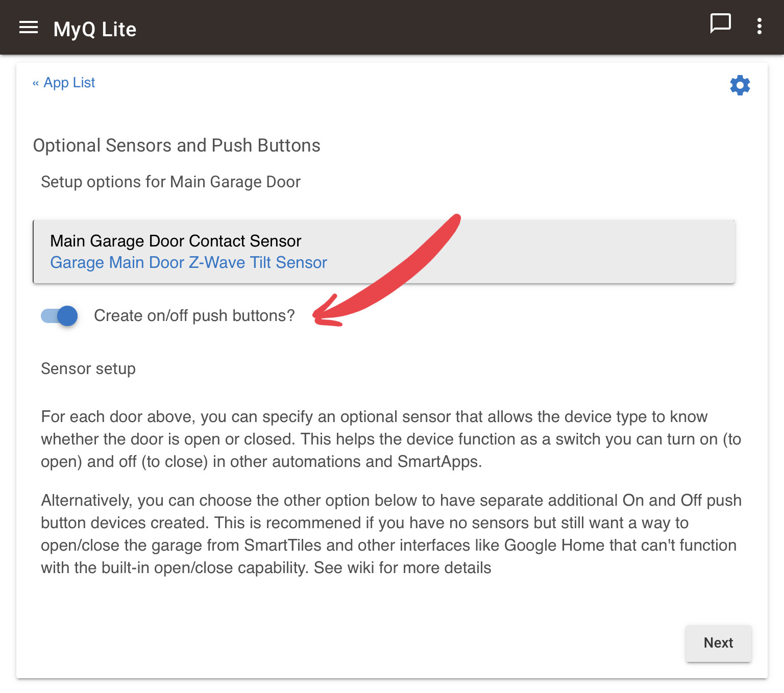Click the « chevron before App List
Viewport: 784px width, 693px height.
pyautogui.click(x=36, y=83)
